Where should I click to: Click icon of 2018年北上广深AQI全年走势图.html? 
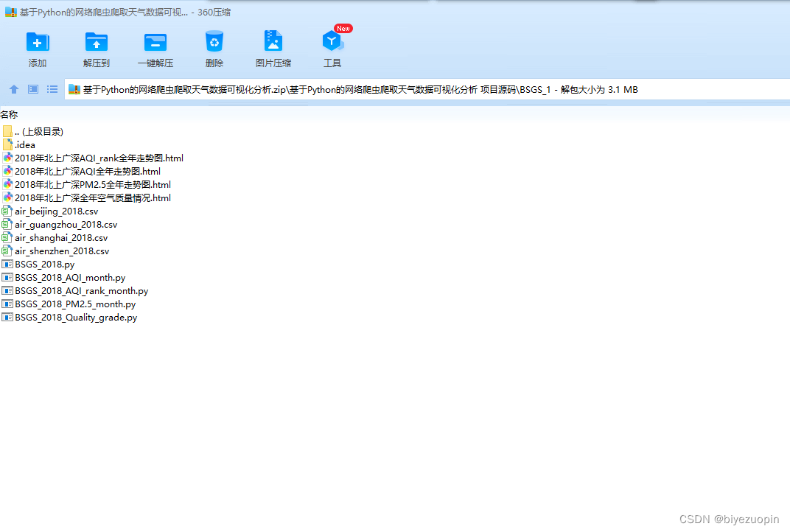point(7,171)
